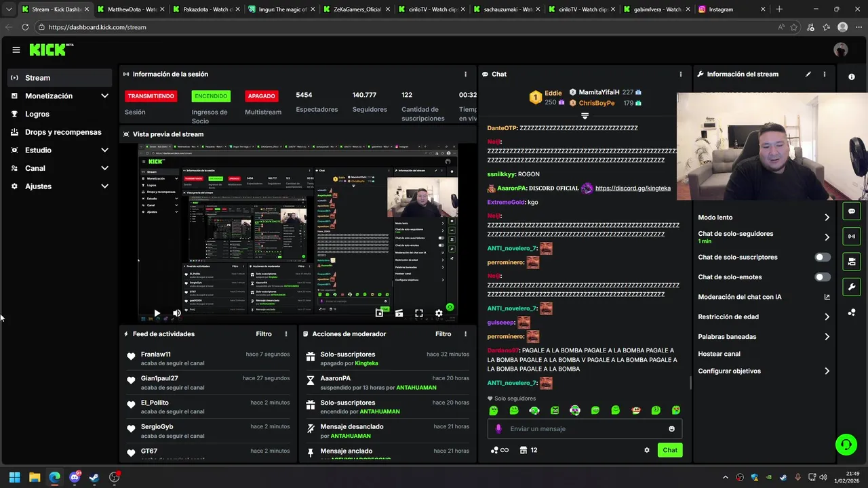This screenshot has height=488, width=868.
Task: Open Restricción de edad options
Action: [764, 317]
